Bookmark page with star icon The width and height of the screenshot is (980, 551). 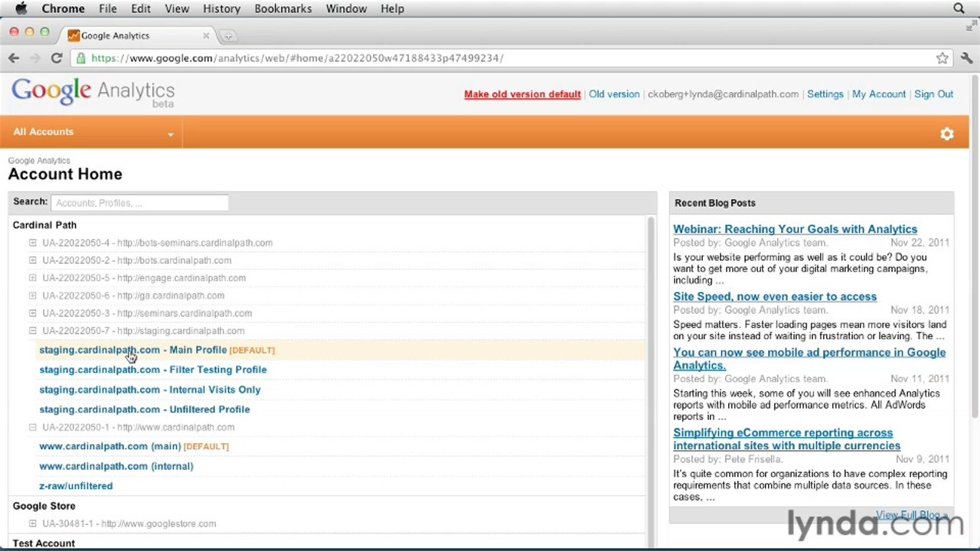[942, 58]
